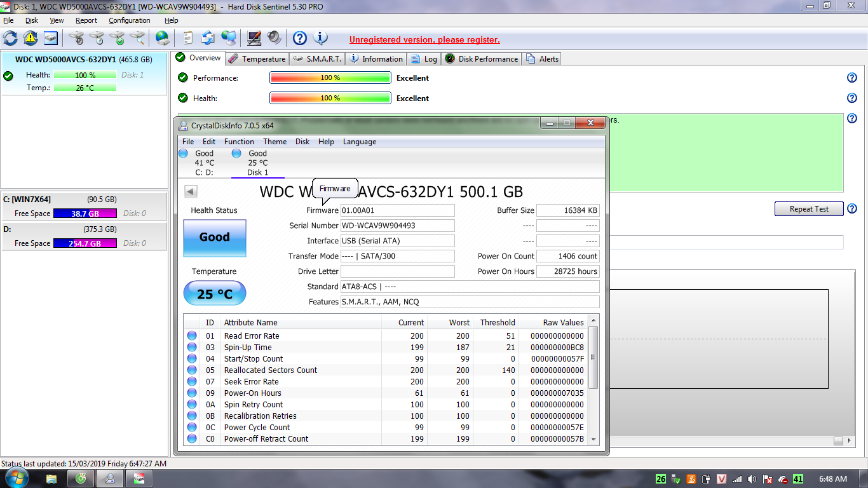Start the short self-test disk icon with clock

tap(97, 38)
